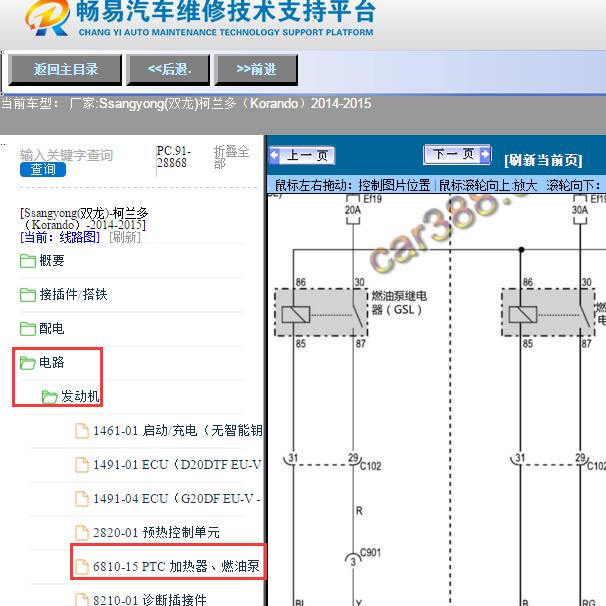The image size is (606, 606).
Task: Click left arrow icon on 上一页
Action: pos(275,156)
